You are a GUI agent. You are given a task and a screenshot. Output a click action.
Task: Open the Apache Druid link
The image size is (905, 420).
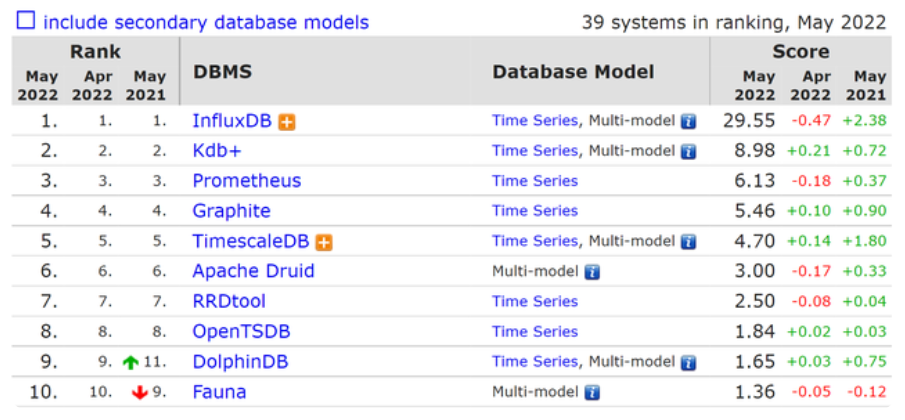coord(253,271)
